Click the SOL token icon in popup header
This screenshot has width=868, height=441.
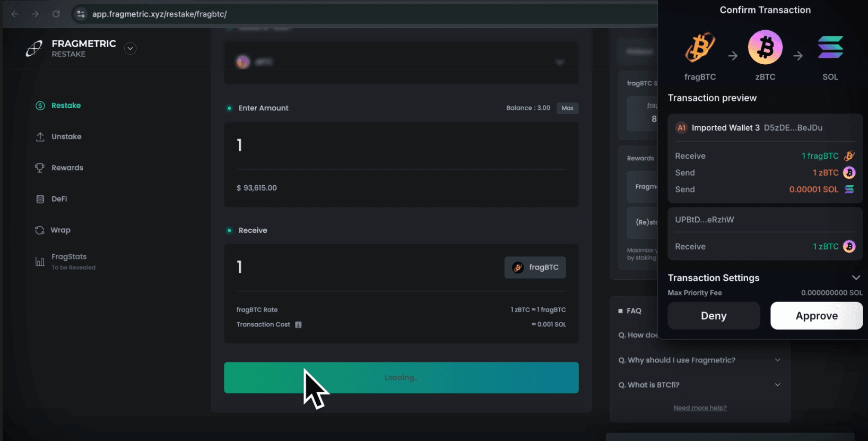(x=830, y=47)
